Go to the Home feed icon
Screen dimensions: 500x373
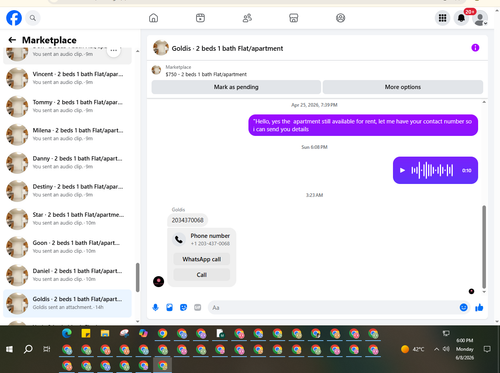pos(153,18)
